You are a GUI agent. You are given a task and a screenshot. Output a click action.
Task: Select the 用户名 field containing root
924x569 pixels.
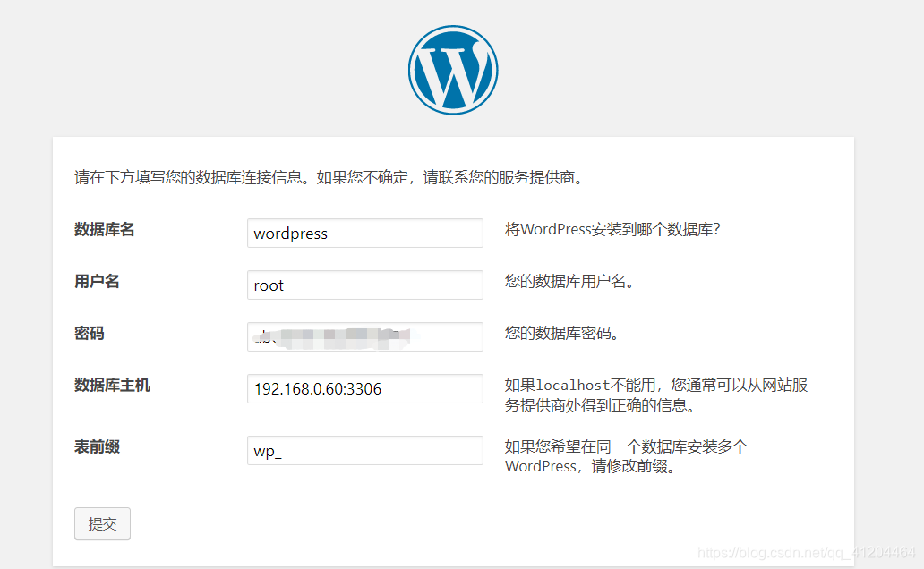pyautogui.click(x=364, y=285)
